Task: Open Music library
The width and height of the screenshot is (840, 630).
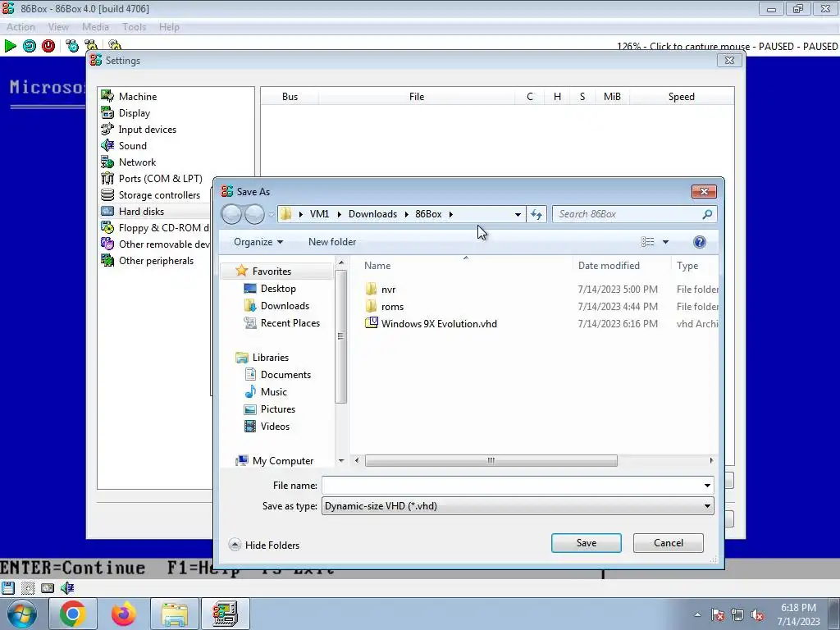Action: point(273,392)
